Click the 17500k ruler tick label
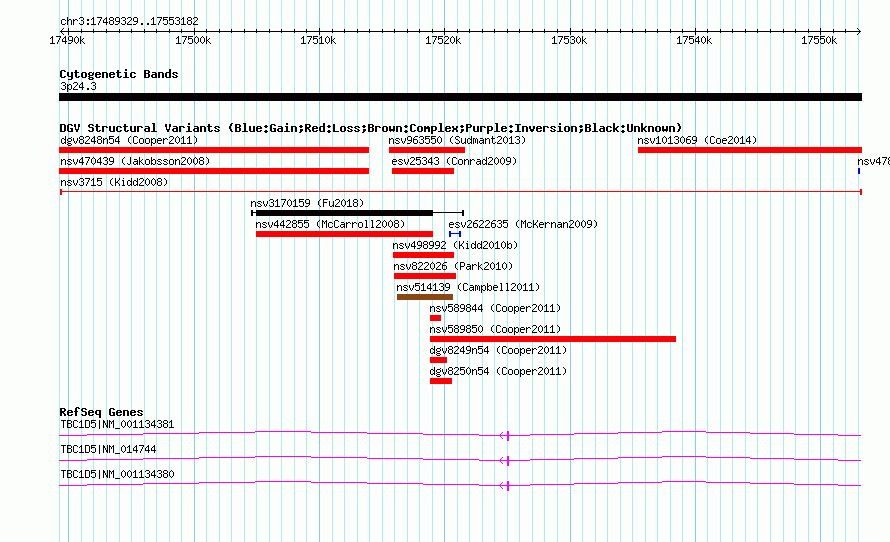890x542 pixels. 193,40
